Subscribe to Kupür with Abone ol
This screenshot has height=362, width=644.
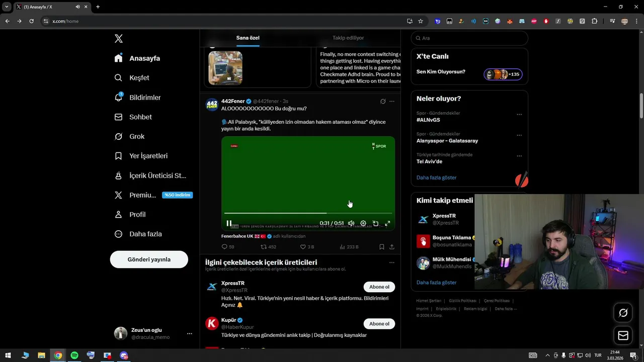coord(379,324)
